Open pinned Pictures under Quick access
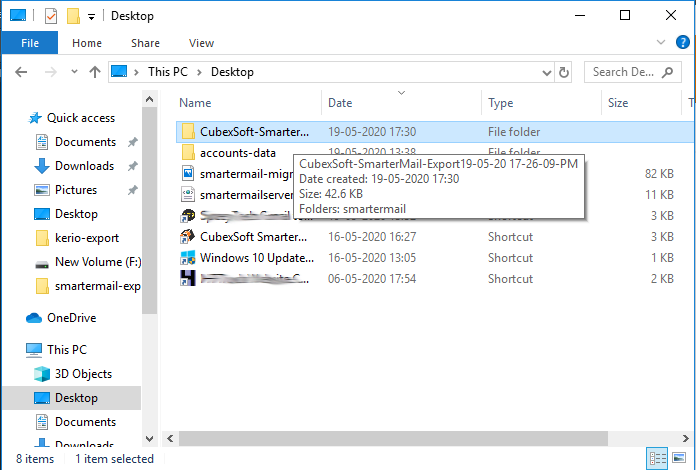This screenshot has width=696, height=470. [76, 190]
